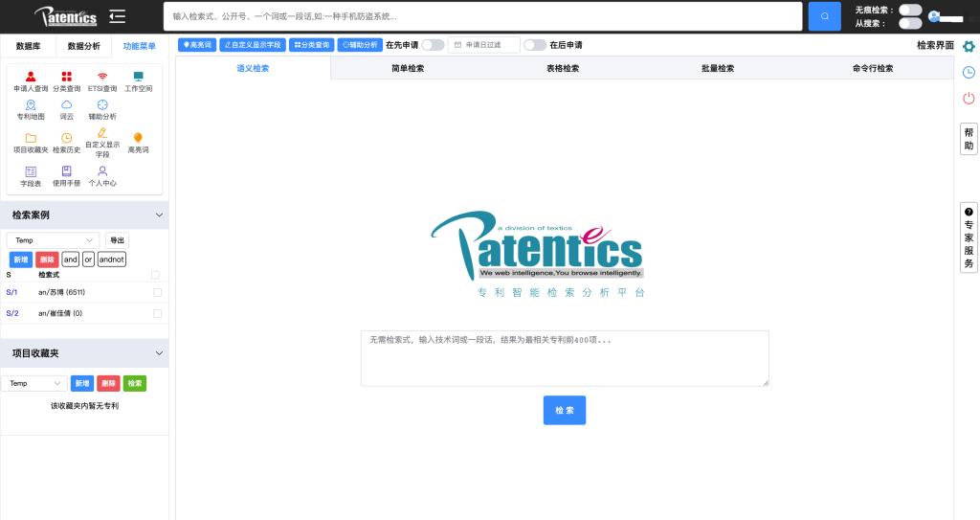Image resolution: width=980 pixels, height=520 pixels.
Task: Toggle the 无痕检索 switch
Action: tap(910, 10)
